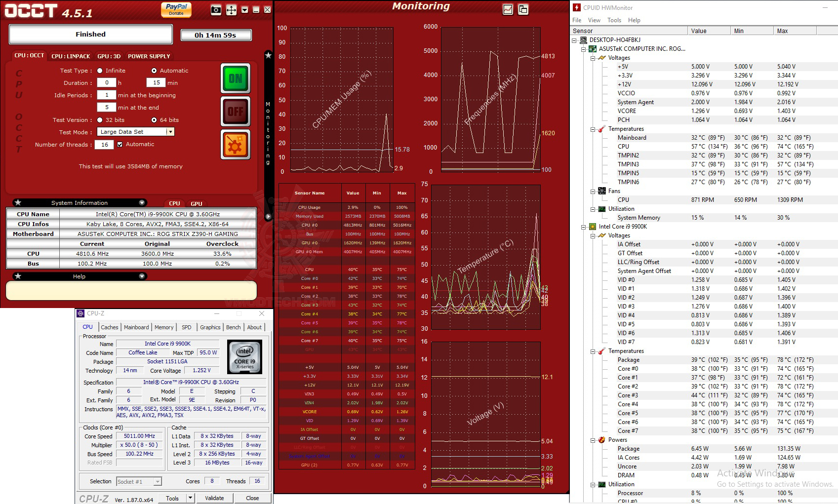Image resolution: width=838 pixels, height=504 pixels.
Task: Click the Duration minutes field
Action: click(x=156, y=83)
